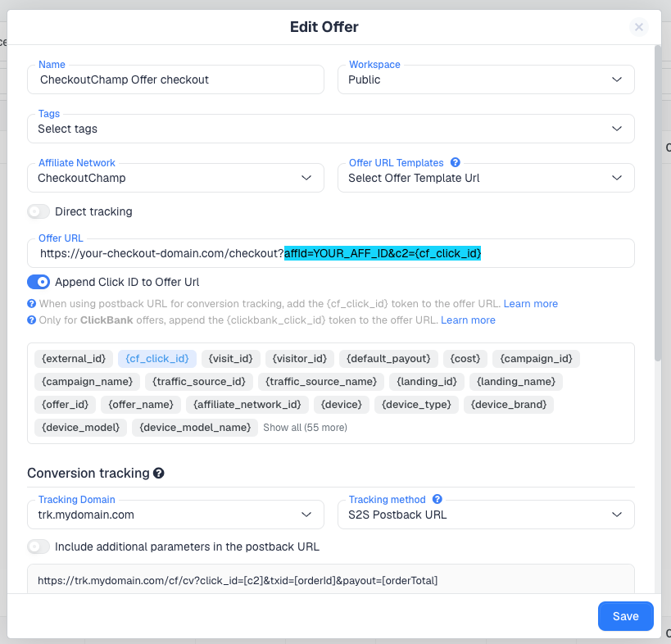The image size is (671, 644).
Task: Disable Append Click ID to Offer Url
Action: coord(39,282)
